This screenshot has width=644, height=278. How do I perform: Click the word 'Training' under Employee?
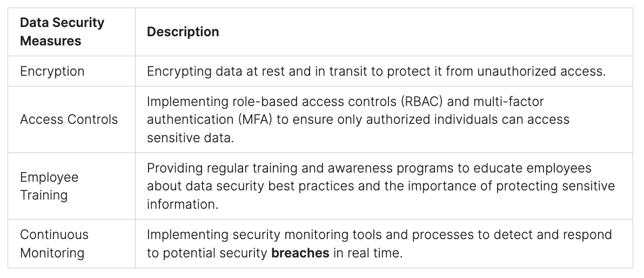[x=44, y=195]
